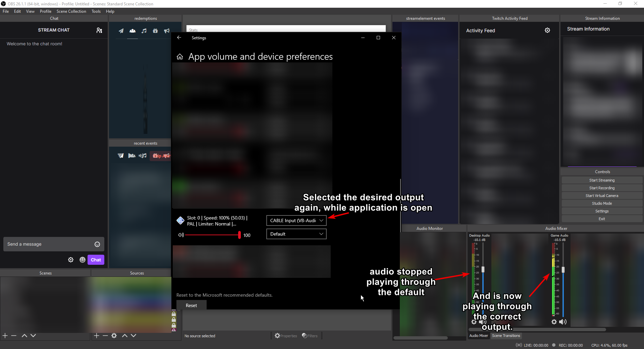Expand the Default input device dropdown
The width and height of the screenshot is (644, 349).
click(296, 234)
